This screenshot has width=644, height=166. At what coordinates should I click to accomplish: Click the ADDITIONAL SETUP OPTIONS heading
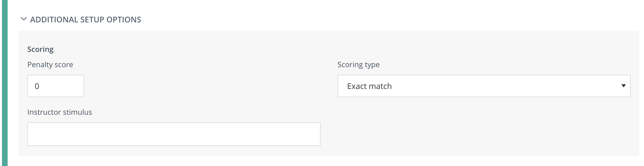pos(86,19)
